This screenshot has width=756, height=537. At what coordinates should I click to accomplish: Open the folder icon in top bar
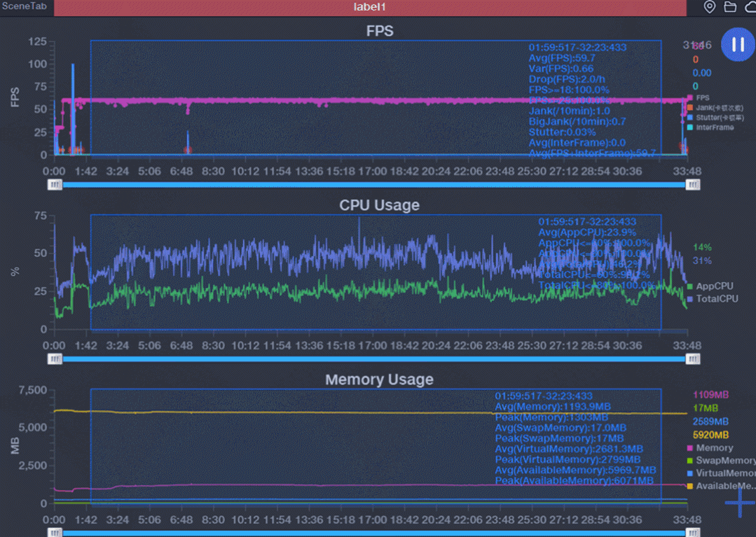(x=730, y=7)
